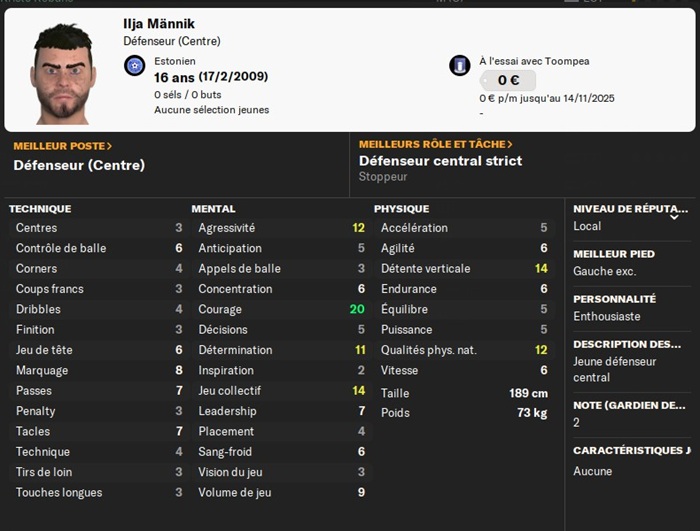700x531 pixels.
Task: Select the Courage attribute row
Action: click(x=281, y=309)
